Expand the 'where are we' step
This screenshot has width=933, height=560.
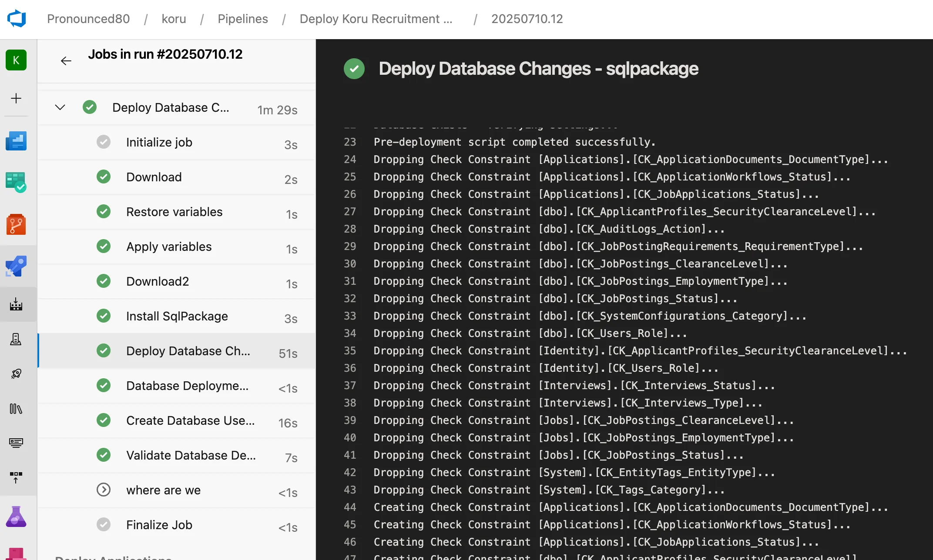104,490
